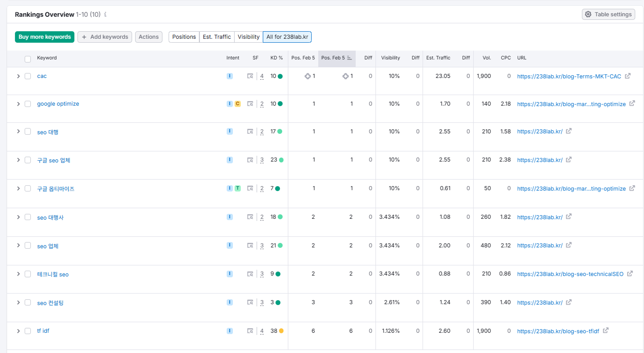Open external link icon for blog-Terms-MKT-CAC URL

(628, 76)
